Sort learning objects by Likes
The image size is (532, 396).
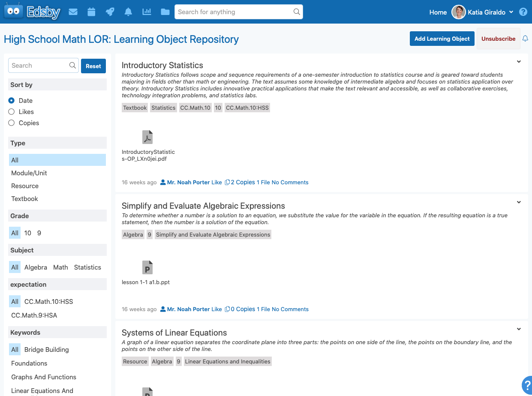click(x=12, y=111)
